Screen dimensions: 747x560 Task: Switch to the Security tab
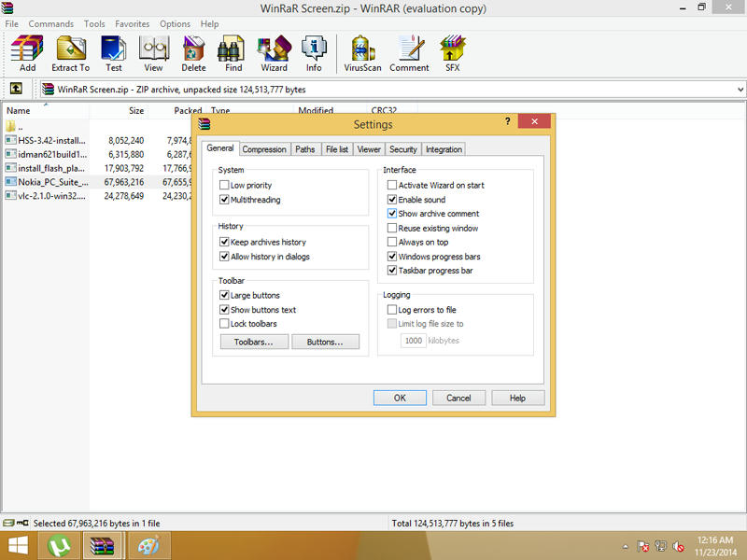[x=403, y=149]
